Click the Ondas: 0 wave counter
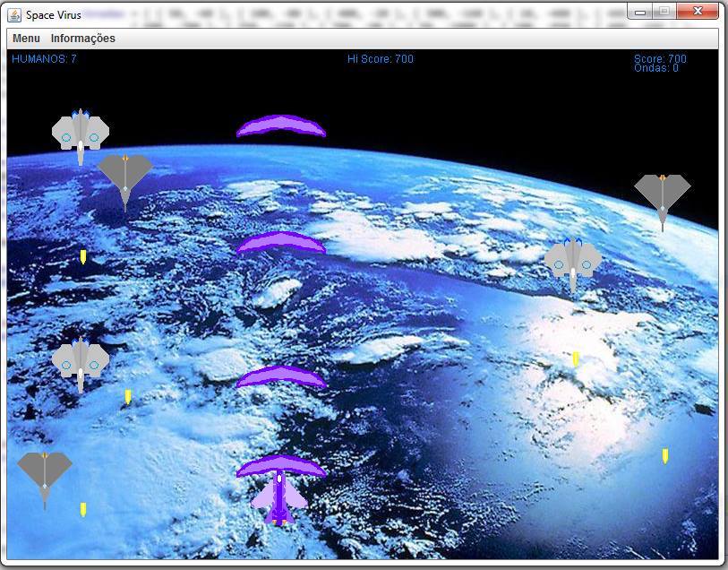 tap(656, 68)
